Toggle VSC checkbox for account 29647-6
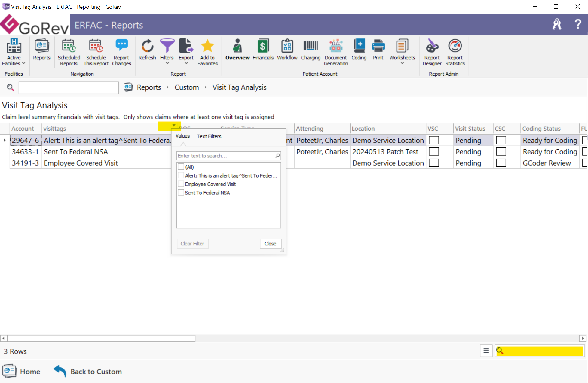The width and height of the screenshot is (588, 383). click(x=434, y=140)
